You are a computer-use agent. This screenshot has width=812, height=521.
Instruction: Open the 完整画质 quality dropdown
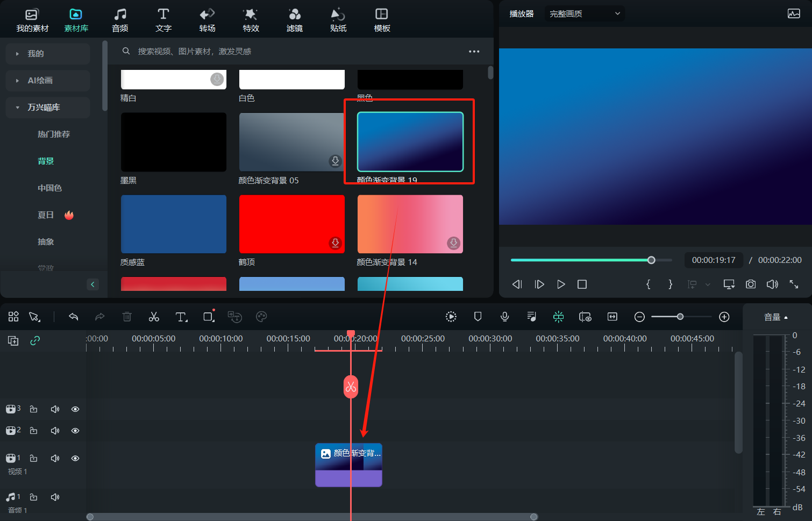[x=585, y=13]
